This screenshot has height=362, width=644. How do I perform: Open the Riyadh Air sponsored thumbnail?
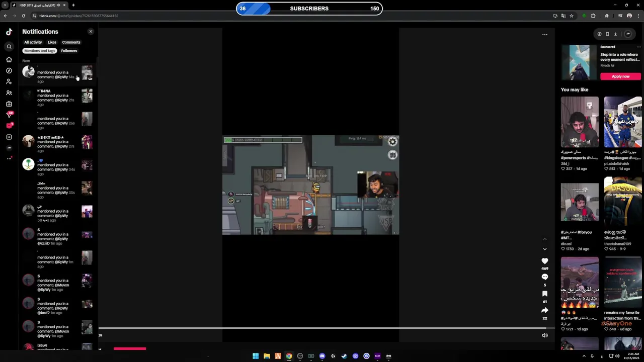pyautogui.click(x=579, y=62)
